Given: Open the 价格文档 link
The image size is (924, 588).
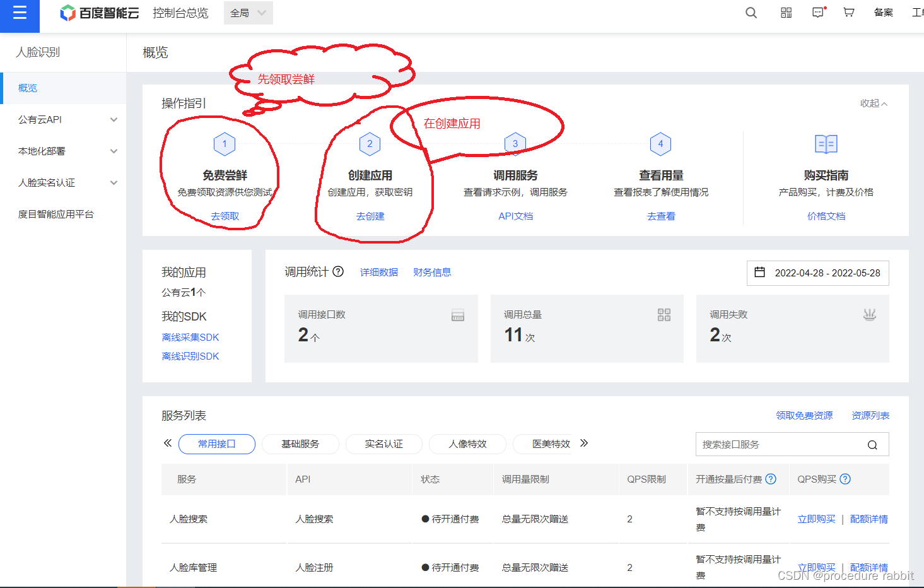Looking at the screenshot, I should (x=826, y=216).
